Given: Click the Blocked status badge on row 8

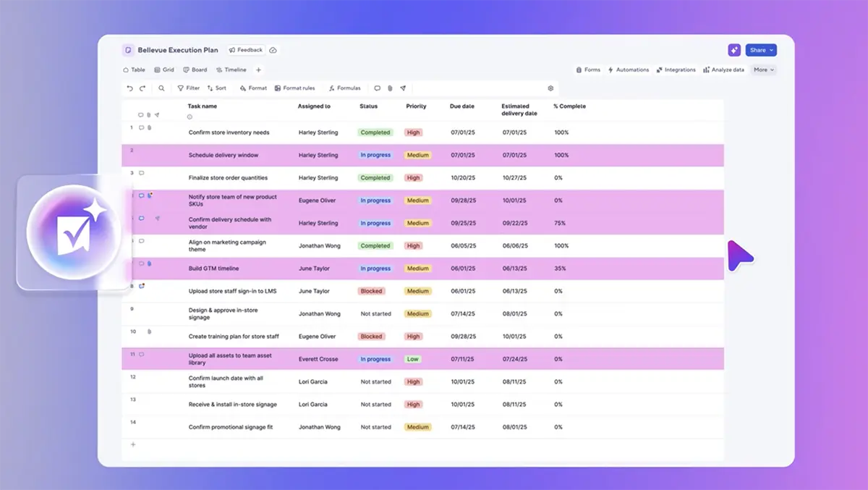Looking at the screenshot, I should pyautogui.click(x=371, y=291).
